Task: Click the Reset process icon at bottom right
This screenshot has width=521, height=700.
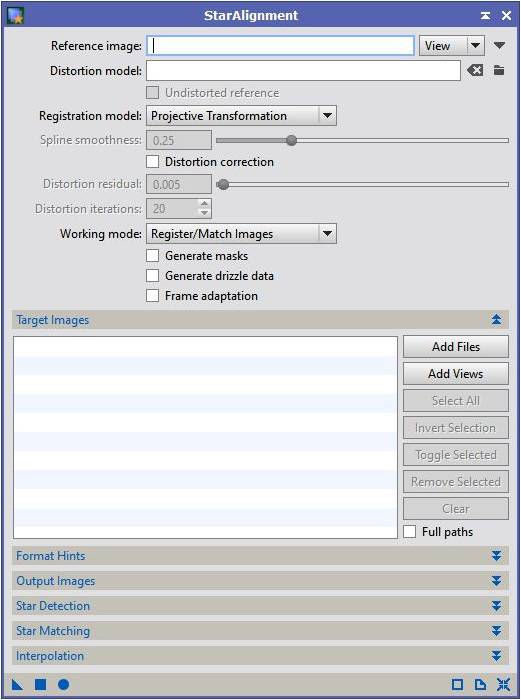Action: pos(503,684)
